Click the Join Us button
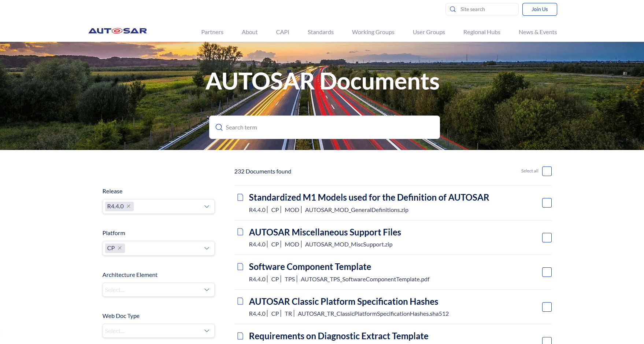Screen dimensions: 644x344 pos(540,9)
